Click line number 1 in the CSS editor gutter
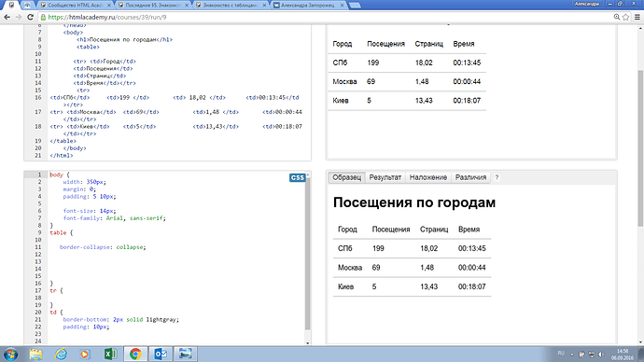 39,174
